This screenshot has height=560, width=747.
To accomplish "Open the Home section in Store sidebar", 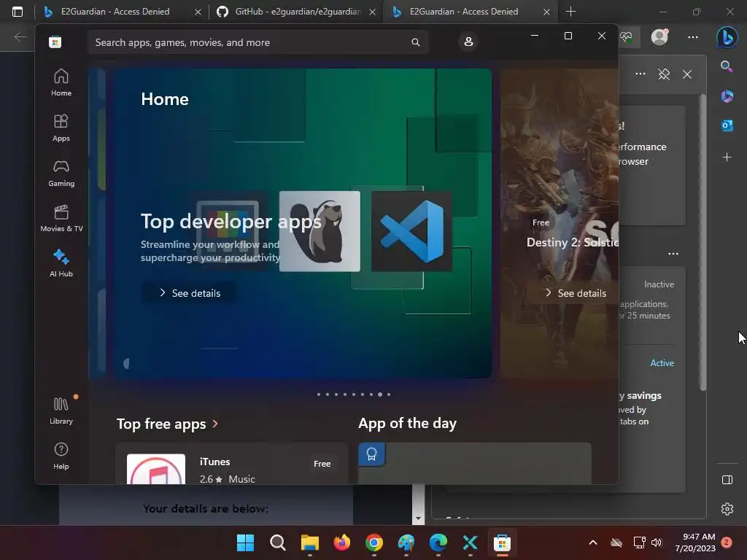I will pyautogui.click(x=61, y=83).
